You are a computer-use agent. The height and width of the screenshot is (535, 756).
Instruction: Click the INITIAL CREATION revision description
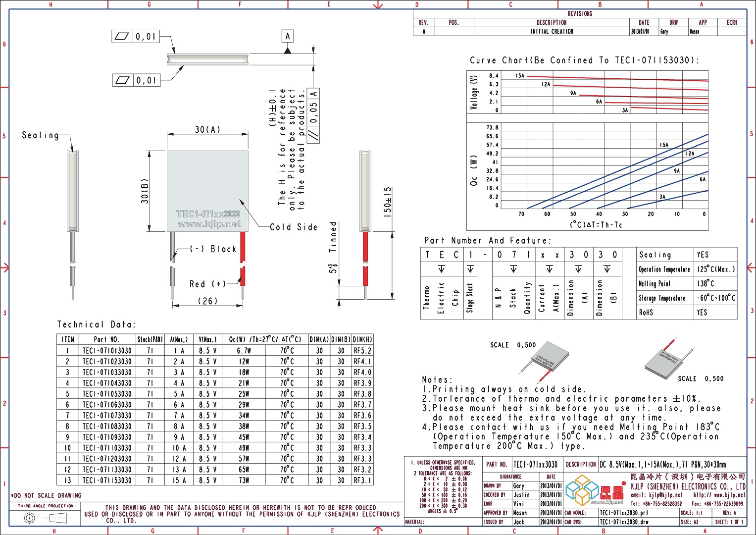click(x=552, y=31)
